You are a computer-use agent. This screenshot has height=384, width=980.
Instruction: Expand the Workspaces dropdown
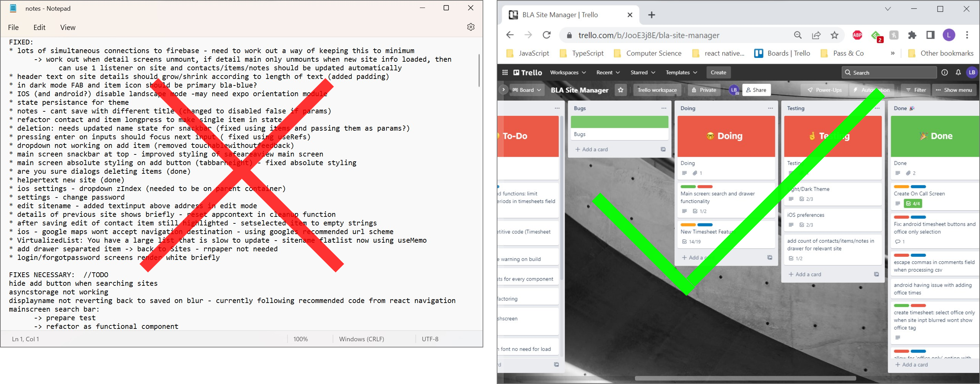[568, 72]
